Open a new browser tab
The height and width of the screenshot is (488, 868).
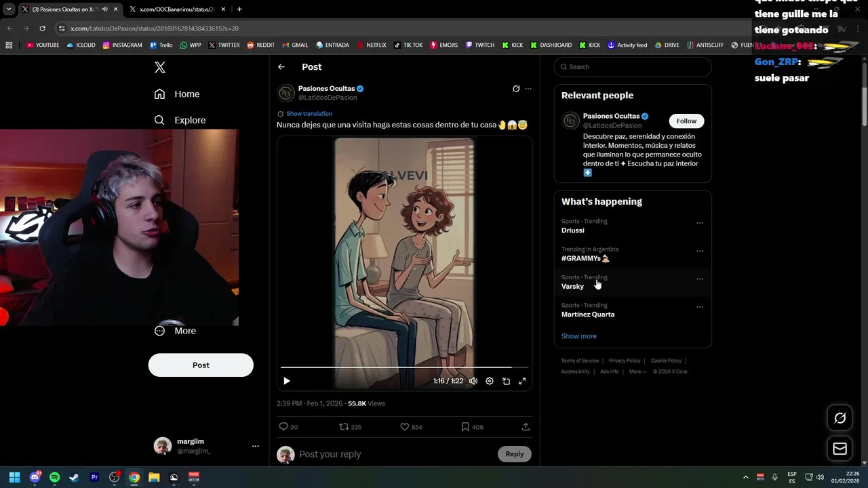[239, 9]
